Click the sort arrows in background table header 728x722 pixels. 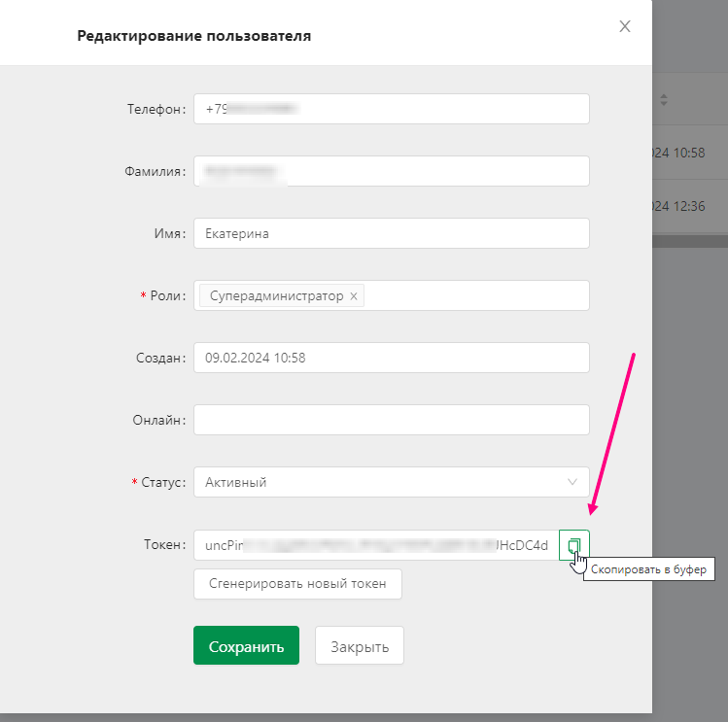(x=664, y=99)
